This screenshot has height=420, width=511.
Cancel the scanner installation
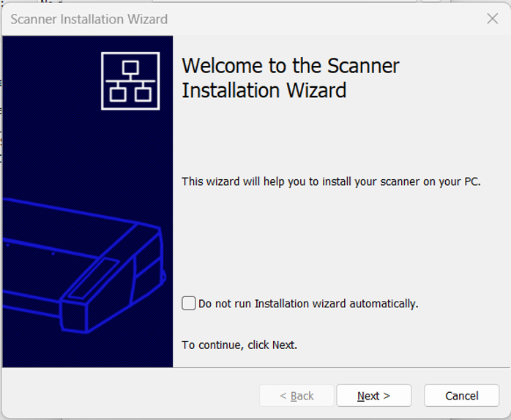(x=461, y=396)
